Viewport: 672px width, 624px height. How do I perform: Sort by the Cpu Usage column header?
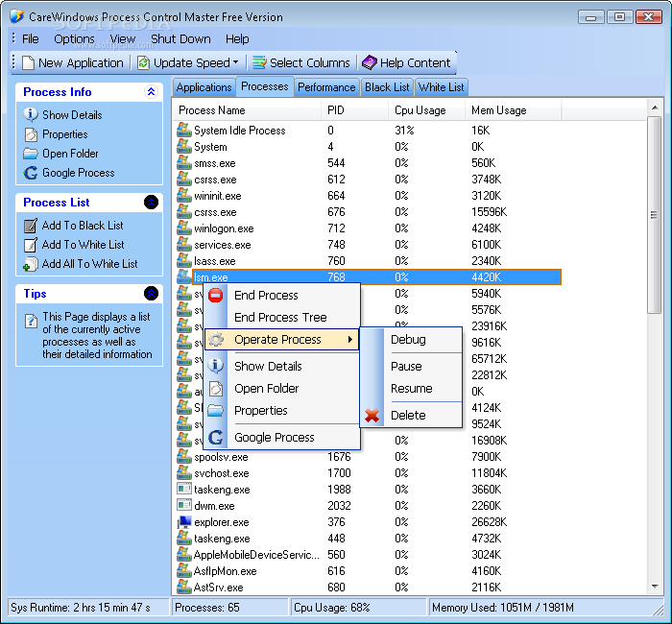pyautogui.click(x=426, y=110)
